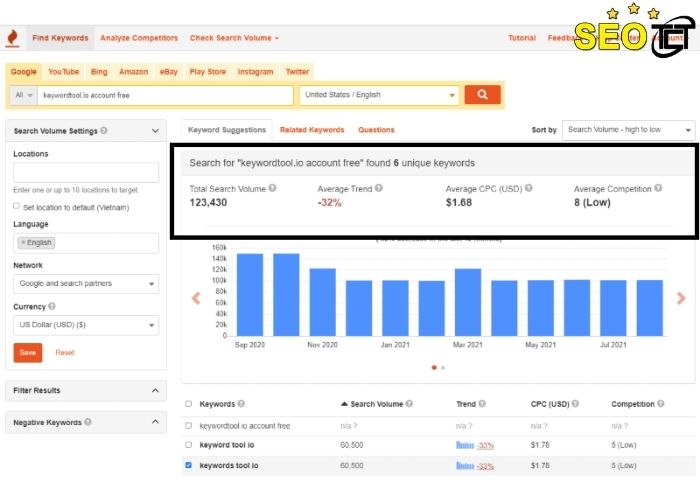Open Related Keywords tab
Viewport: 700px width, 500px height.
[312, 130]
